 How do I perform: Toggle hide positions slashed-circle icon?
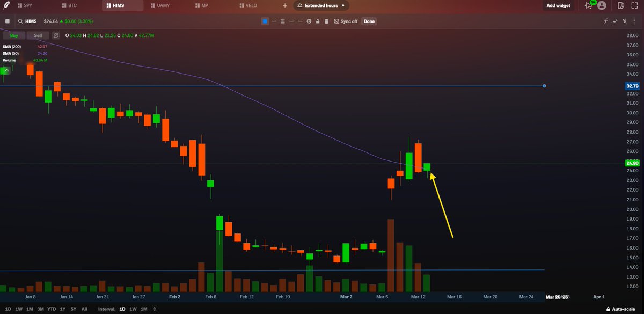pyautogui.click(x=55, y=35)
